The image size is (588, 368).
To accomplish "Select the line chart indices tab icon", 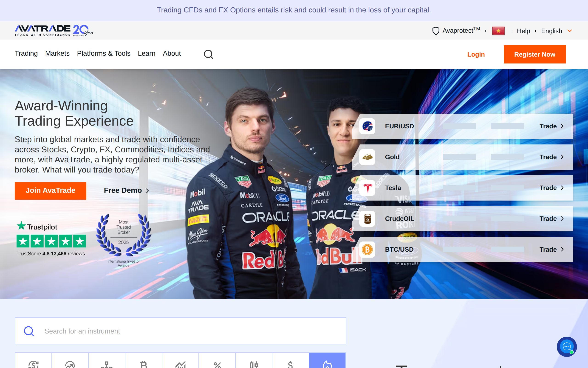I will [x=180, y=364].
